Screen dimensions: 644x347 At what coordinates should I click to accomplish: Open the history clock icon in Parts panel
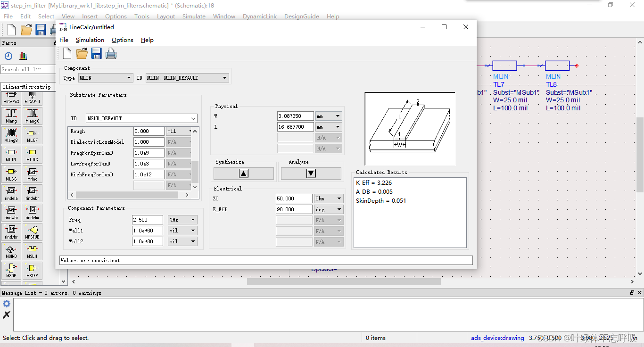click(x=8, y=57)
